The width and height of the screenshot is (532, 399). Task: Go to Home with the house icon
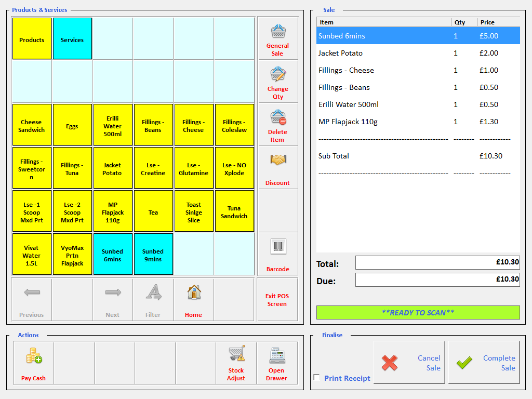click(194, 293)
